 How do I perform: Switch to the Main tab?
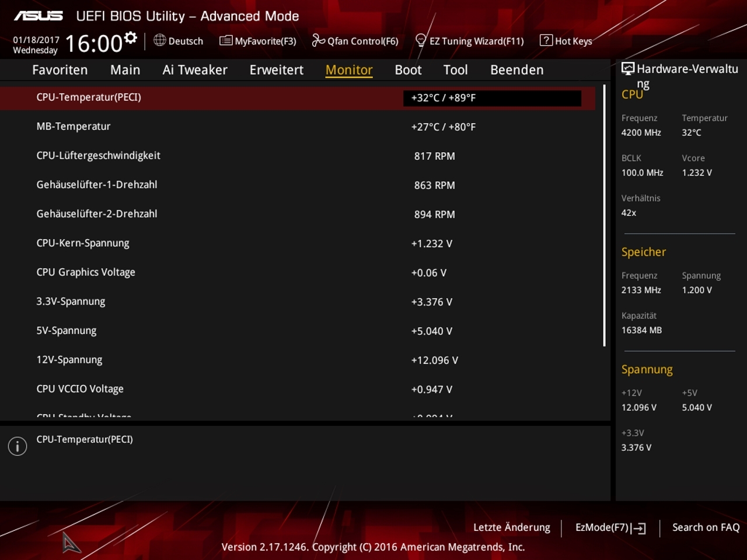click(x=125, y=70)
